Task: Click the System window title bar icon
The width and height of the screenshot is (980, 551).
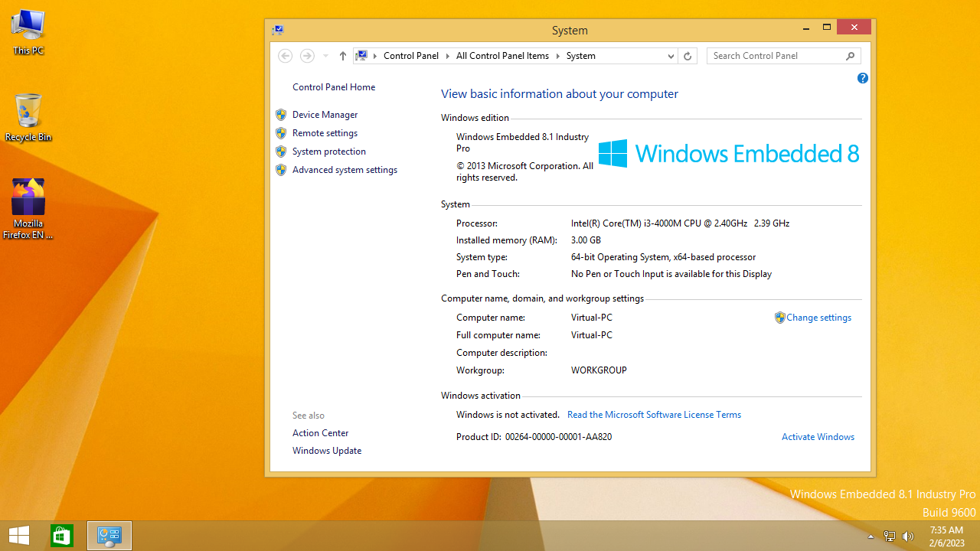Action: pos(278,30)
